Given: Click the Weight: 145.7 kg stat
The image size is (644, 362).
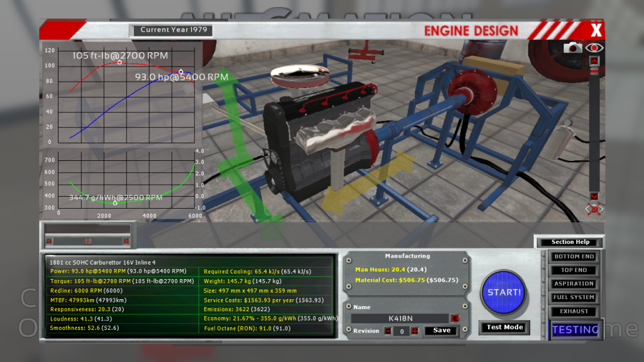Looking at the screenshot, I should pos(243,281).
